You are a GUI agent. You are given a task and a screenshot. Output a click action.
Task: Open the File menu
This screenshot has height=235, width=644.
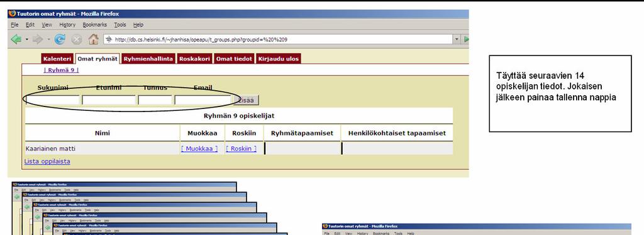(x=15, y=25)
